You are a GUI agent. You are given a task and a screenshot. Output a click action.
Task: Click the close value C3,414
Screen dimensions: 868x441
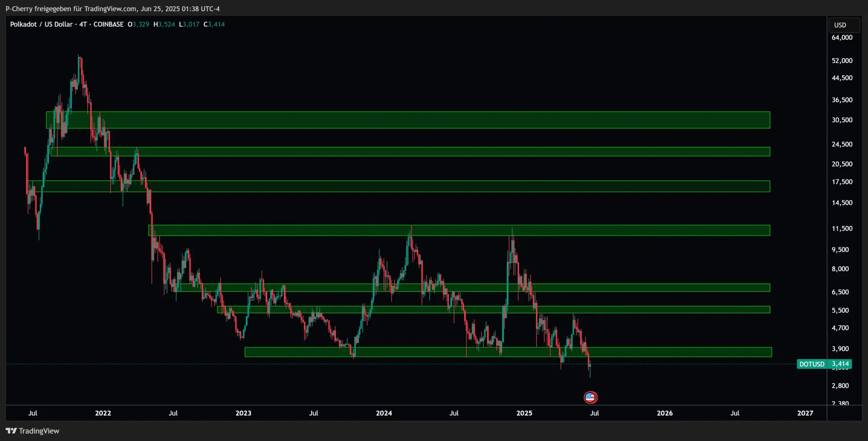pyautogui.click(x=214, y=24)
